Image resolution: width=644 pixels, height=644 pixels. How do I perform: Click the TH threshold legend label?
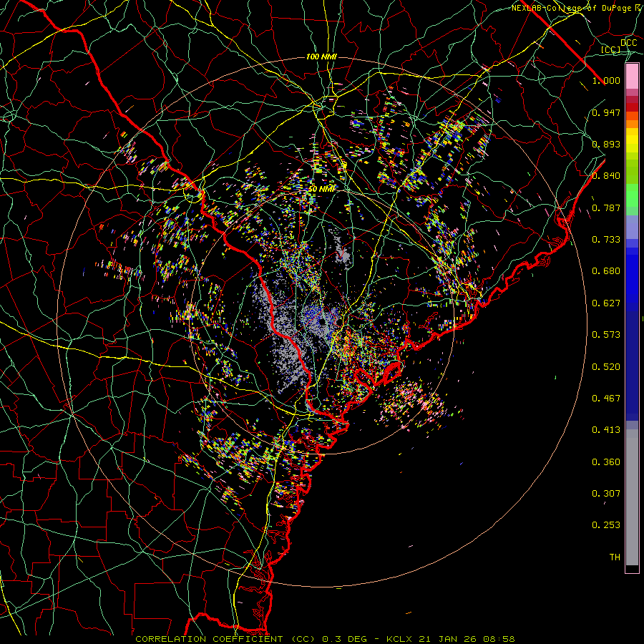pyautogui.click(x=615, y=557)
